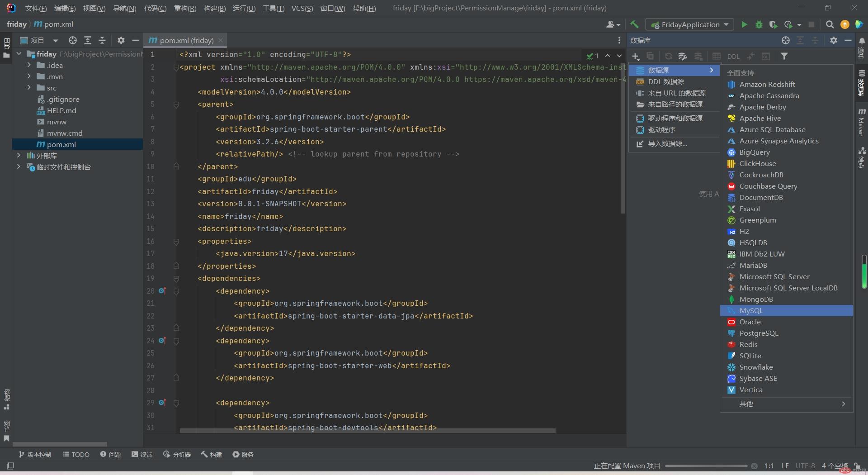The height and width of the screenshot is (475, 868).
Task: Switch to pom.xml (friday) editor tab
Action: (185, 40)
